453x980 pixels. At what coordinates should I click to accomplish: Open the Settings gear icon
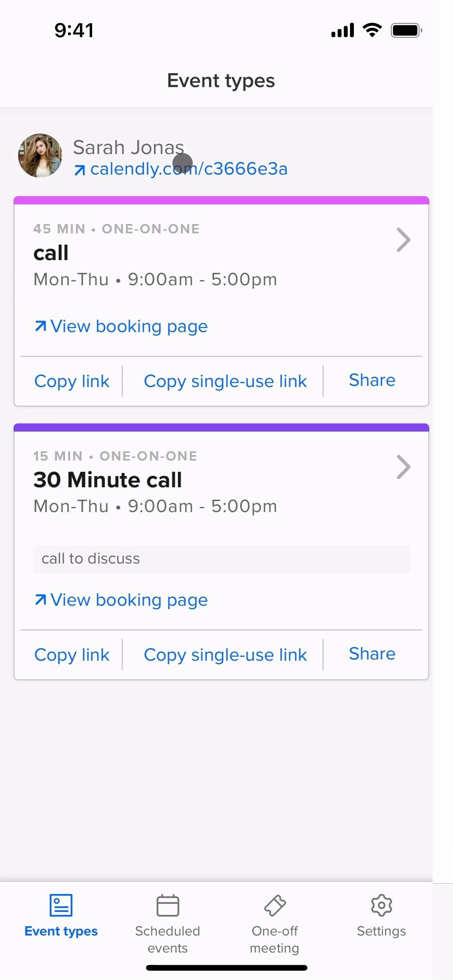[381, 905]
